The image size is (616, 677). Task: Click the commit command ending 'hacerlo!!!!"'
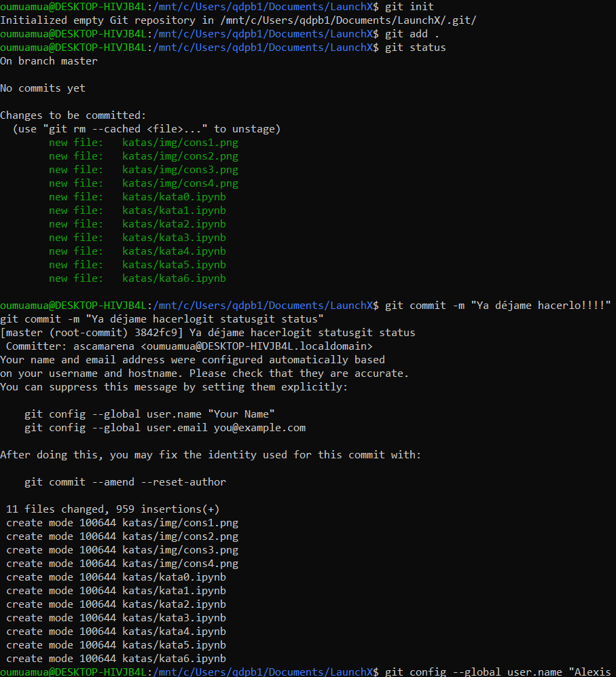tap(498, 306)
